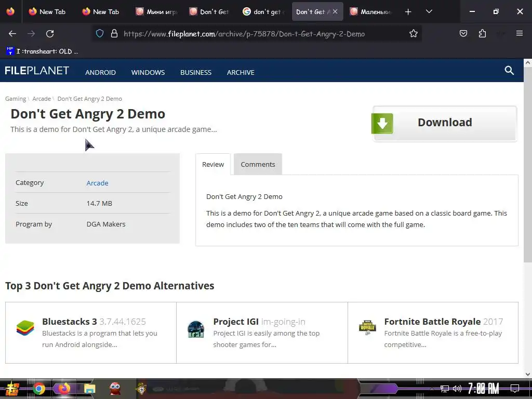Bookmark this page with the star icon
The image size is (532, 399).
coord(413,34)
